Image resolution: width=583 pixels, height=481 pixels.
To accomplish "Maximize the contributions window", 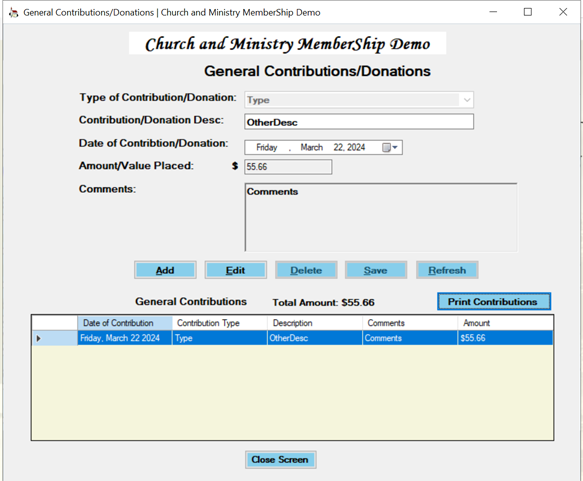I will click(528, 12).
